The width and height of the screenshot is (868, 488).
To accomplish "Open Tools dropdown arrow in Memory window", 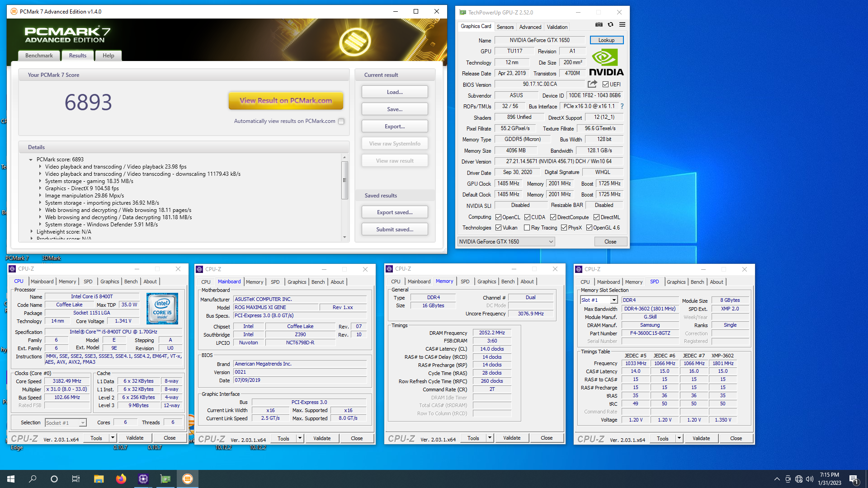I will 490,438.
